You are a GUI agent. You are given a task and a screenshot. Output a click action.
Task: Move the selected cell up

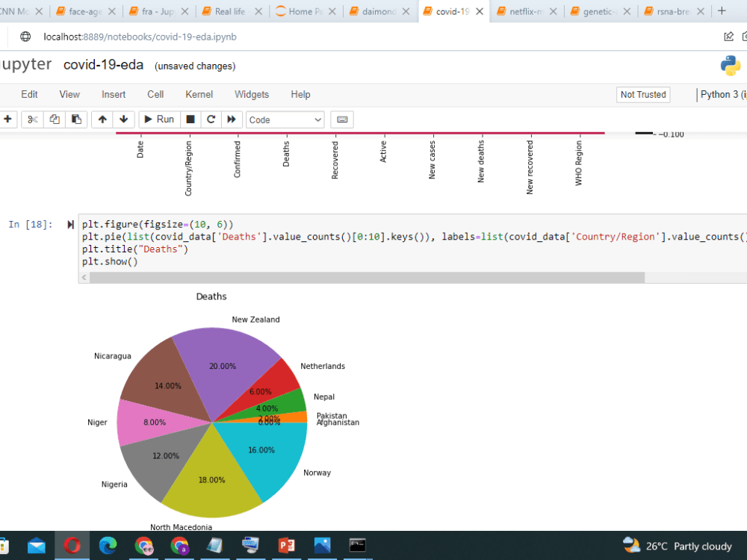pyautogui.click(x=102, y=119)
